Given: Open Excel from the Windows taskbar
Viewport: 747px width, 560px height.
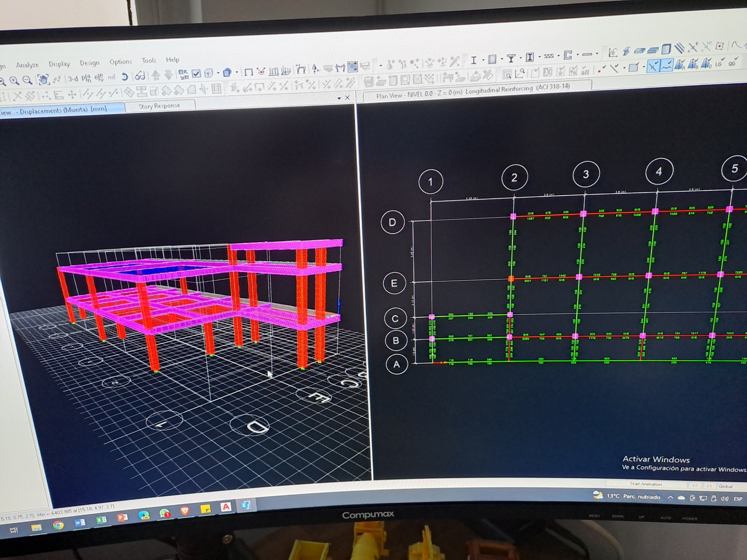Looking at the screenshot, I should pyautogui.click(x=101, y=520).
